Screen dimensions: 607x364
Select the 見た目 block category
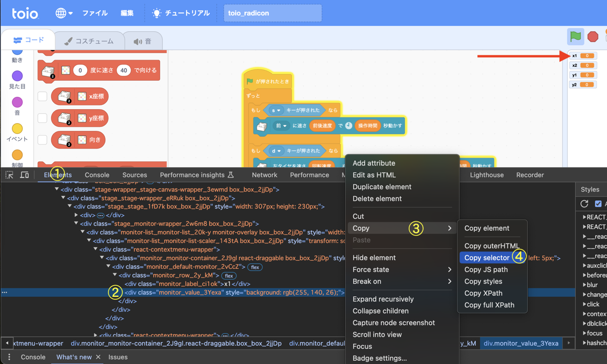click(17, 80)
